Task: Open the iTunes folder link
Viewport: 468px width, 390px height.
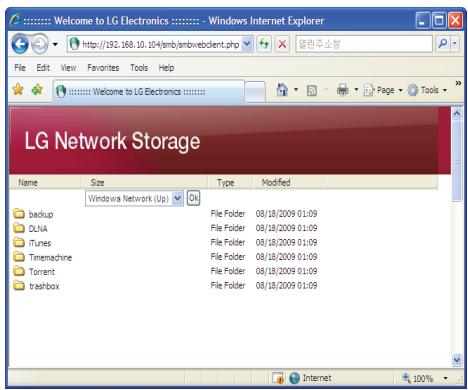Action: pyautogui.click(x=40, y=243)
